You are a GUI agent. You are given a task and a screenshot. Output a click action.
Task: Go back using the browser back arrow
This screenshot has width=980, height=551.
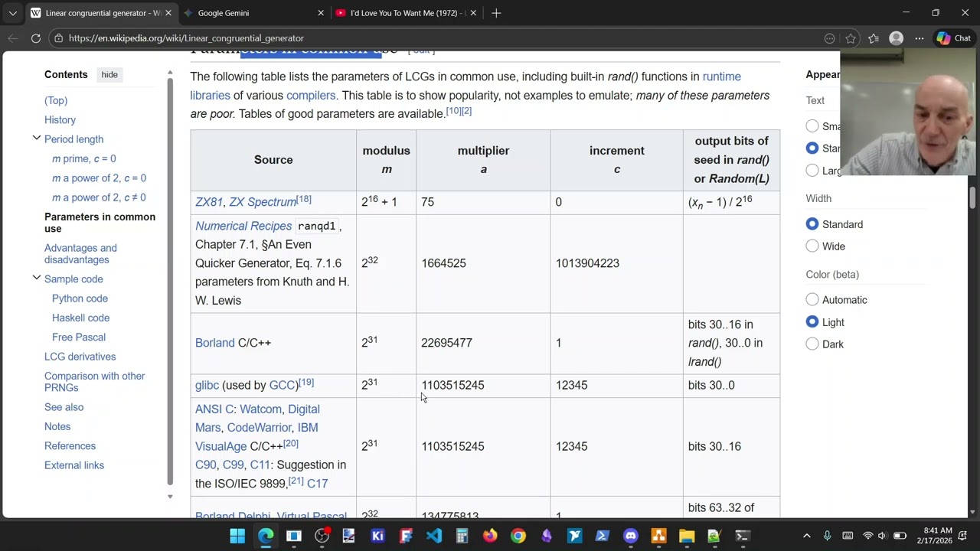tap(13, 38)
